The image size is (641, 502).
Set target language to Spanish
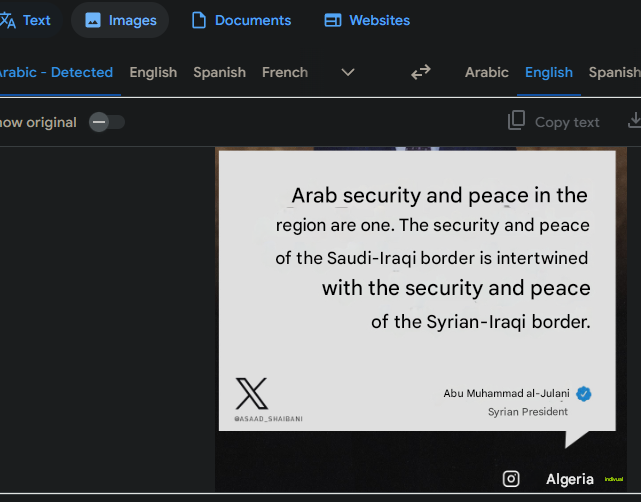pos(614,72)
